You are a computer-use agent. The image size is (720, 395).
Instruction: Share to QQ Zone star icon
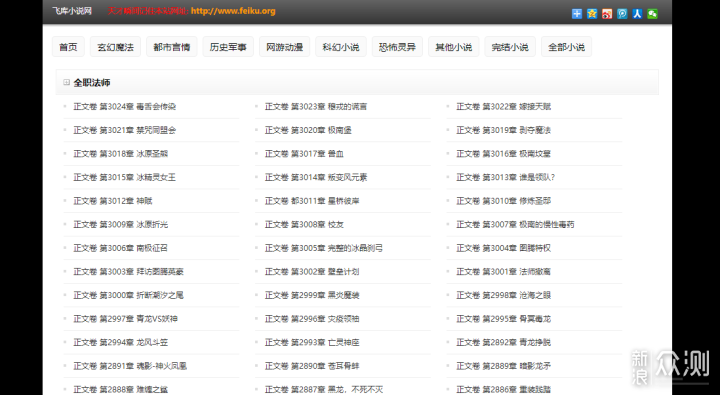pos(592,14)
